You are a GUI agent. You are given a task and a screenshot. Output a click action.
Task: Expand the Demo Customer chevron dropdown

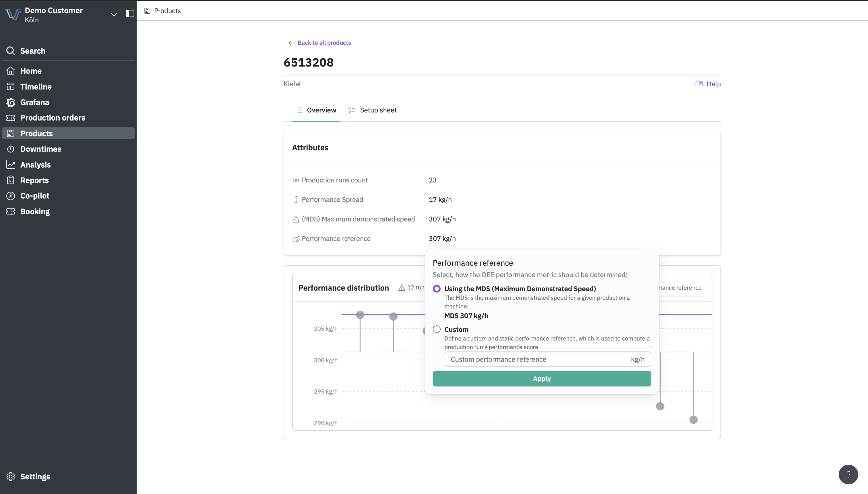pos(114,14)
